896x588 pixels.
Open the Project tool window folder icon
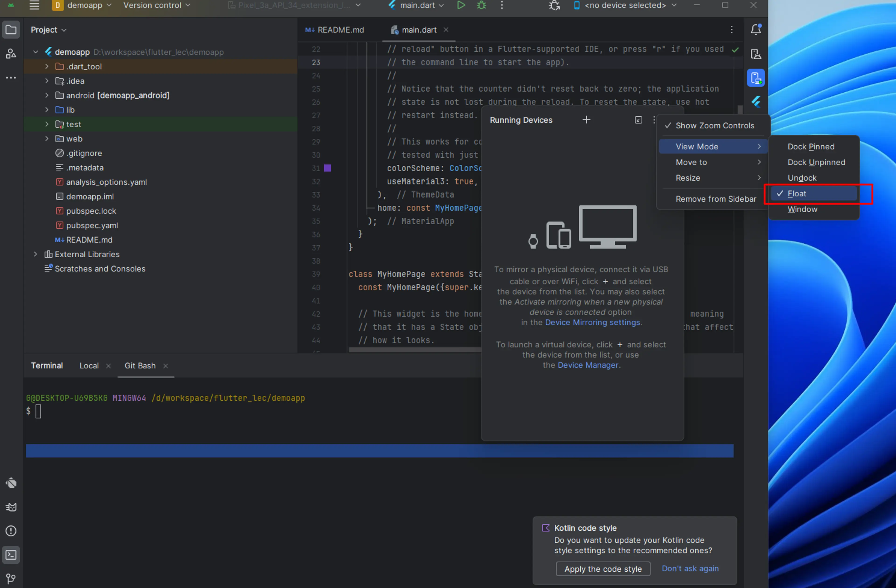coord(11,30)
